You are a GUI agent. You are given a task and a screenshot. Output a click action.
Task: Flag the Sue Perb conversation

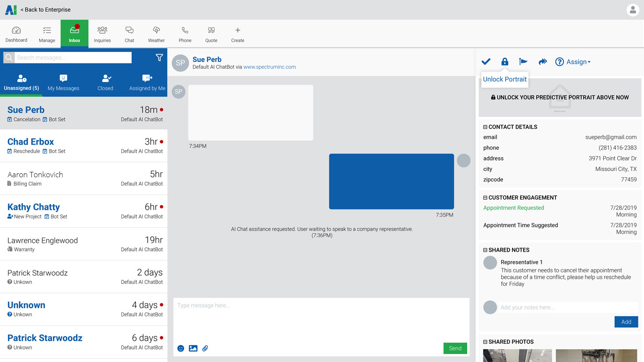(x=523, y=61)
